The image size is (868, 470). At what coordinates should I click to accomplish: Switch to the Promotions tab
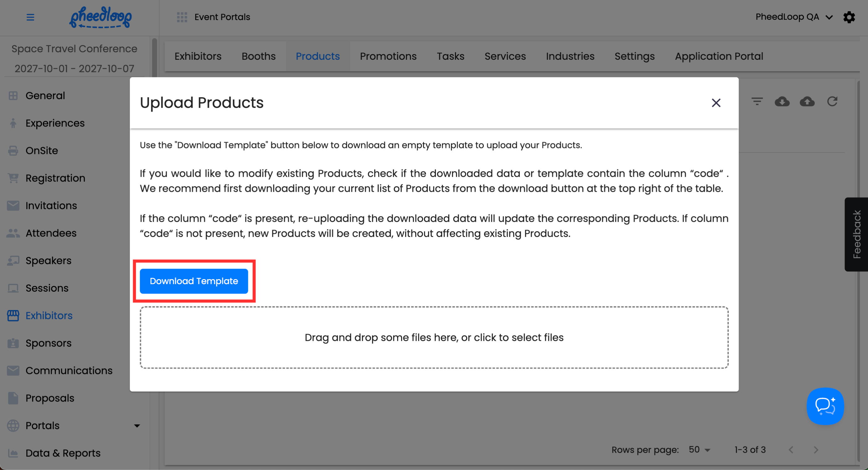coord(388,56)
